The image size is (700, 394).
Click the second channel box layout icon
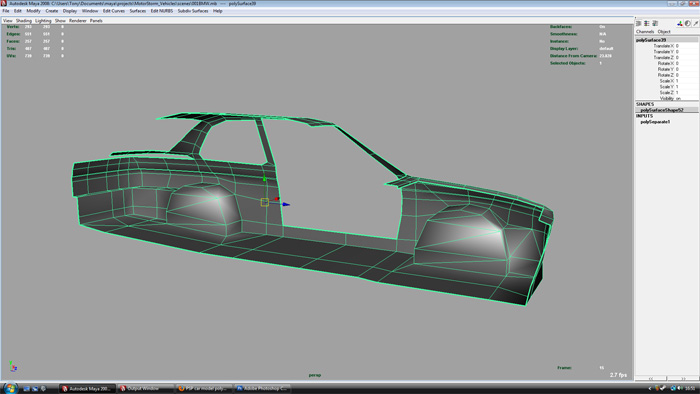[646, 23]
